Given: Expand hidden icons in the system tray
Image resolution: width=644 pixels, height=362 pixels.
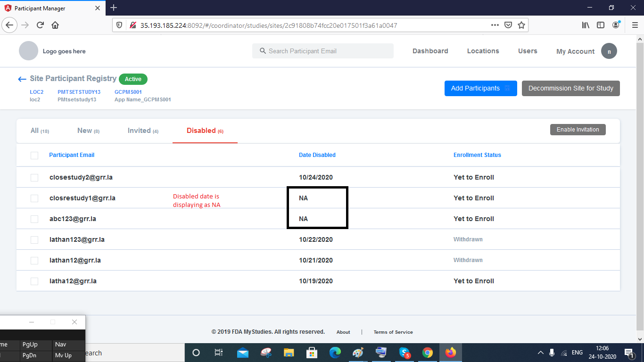Looking at the screenshot, I should pos(541,352).
